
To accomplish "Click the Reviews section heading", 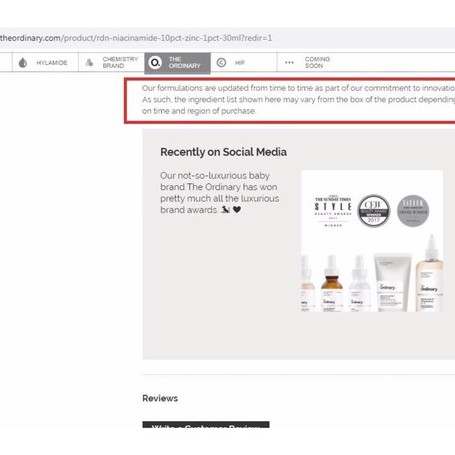I will pyautogui.click(x=160, y=398).
